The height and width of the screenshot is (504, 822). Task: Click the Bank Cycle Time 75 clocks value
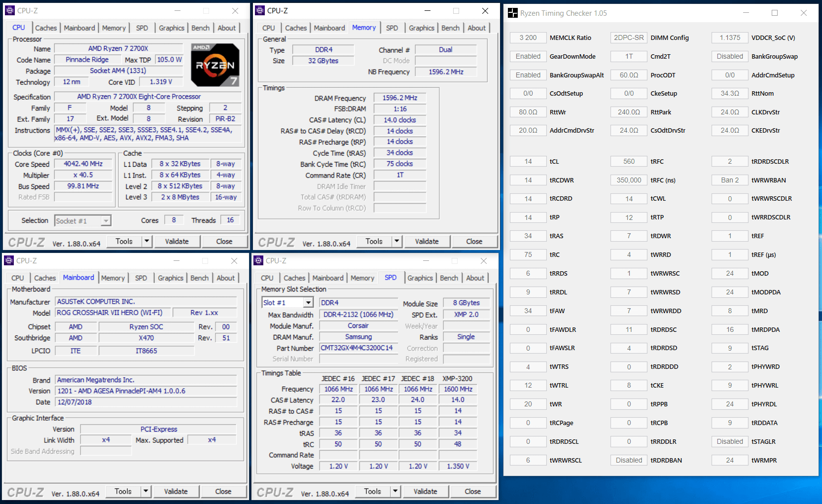[400, 164]
